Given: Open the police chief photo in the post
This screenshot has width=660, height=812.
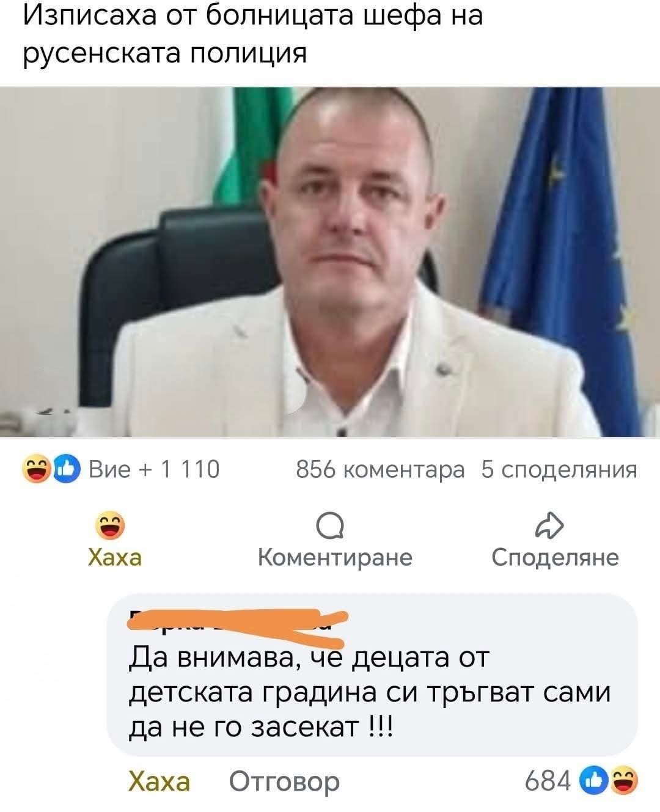Looking at the screenshot, I should tap(330, 262).
